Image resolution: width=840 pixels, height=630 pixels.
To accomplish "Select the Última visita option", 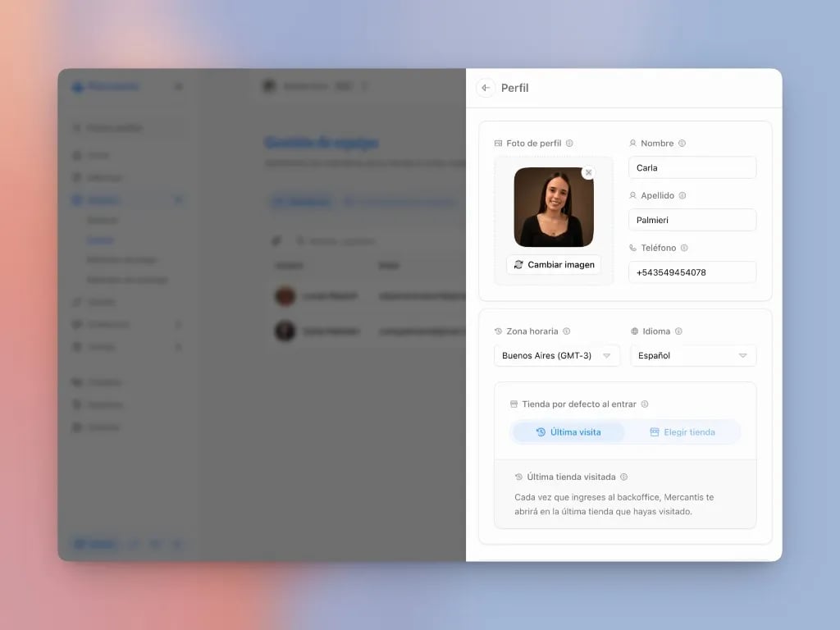I will click(x=568, y=432).
